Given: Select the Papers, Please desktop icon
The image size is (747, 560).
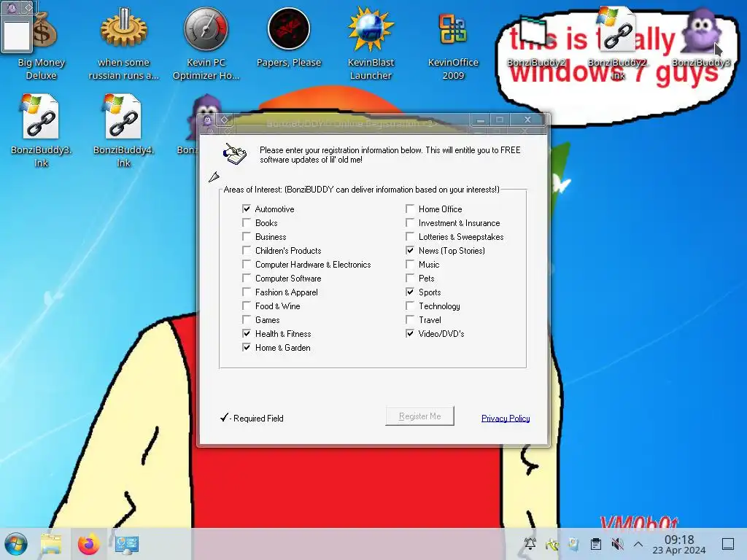Looking at the screenshot, I should (289, 29).
